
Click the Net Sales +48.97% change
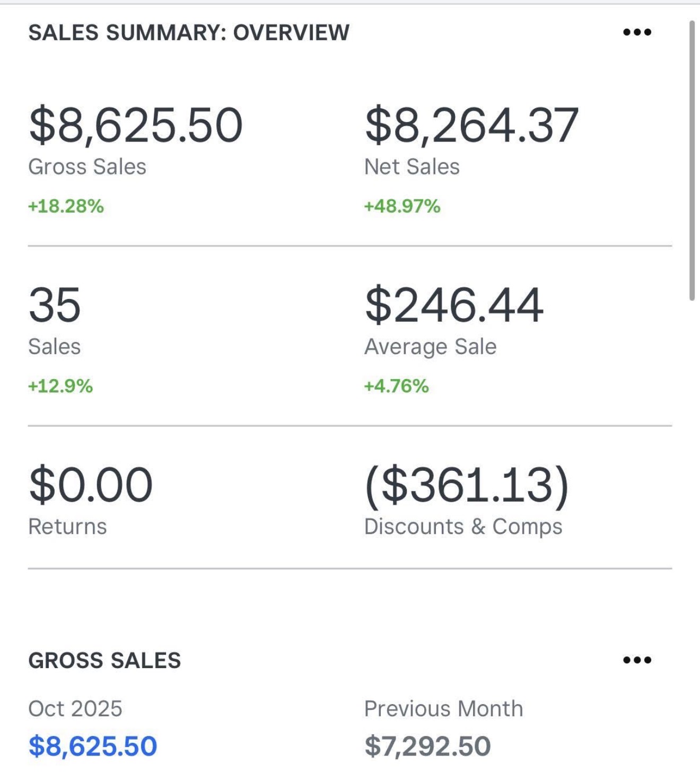click(402, 206)
